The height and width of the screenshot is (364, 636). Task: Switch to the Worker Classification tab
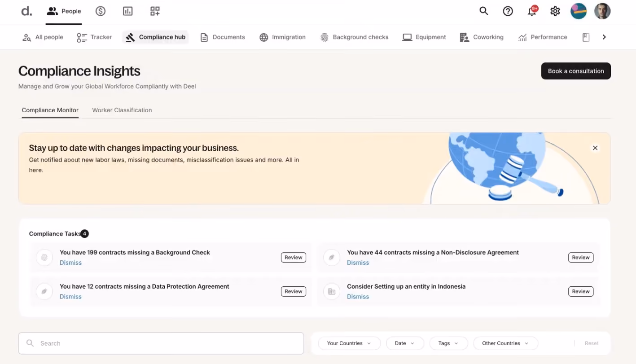tap(122, 110)
